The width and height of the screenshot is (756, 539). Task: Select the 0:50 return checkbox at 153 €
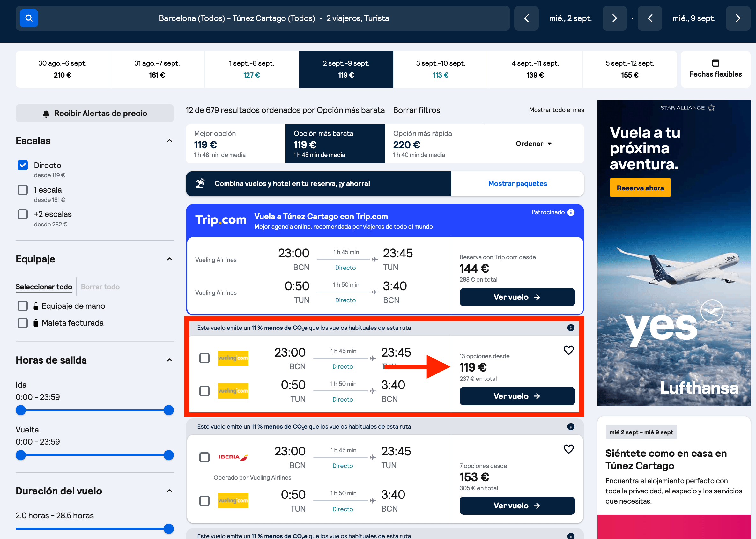pyautogui.click(x=204, y=501)
